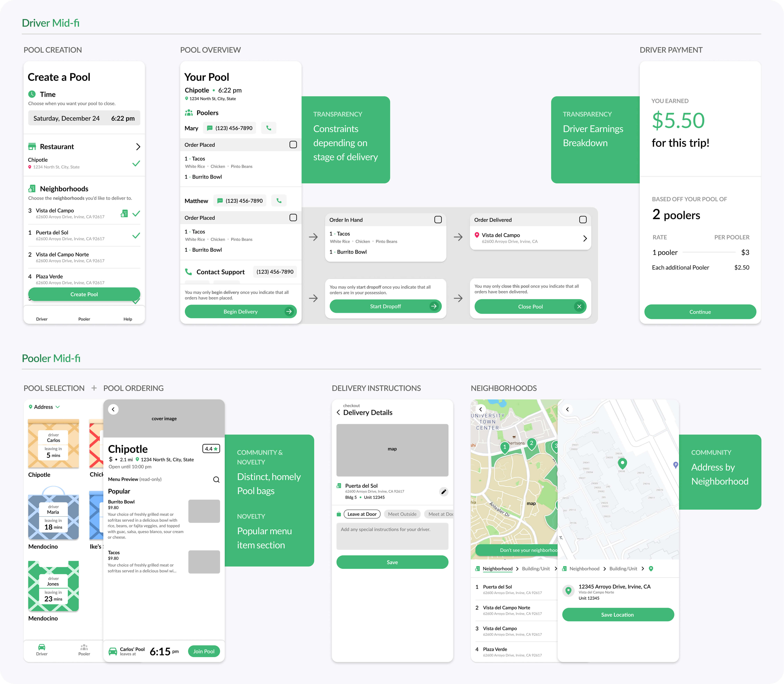Image resolution: width=784 pixels, height=684 pixels.
Task: Click the search icon in Menu Preview
Action: [x=216, y=479]
